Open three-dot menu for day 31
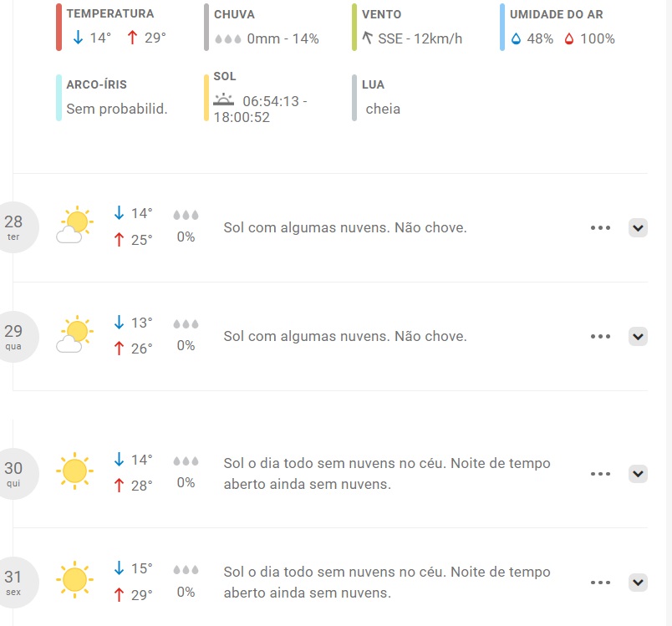This screenshot has width=672, height=626. (x=600, y=583)
